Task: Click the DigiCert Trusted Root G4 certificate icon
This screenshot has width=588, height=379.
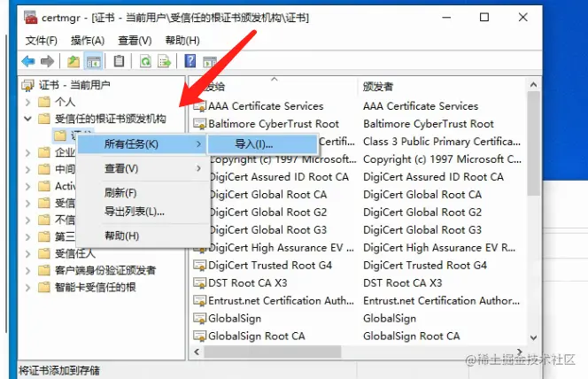Action: 199,266
